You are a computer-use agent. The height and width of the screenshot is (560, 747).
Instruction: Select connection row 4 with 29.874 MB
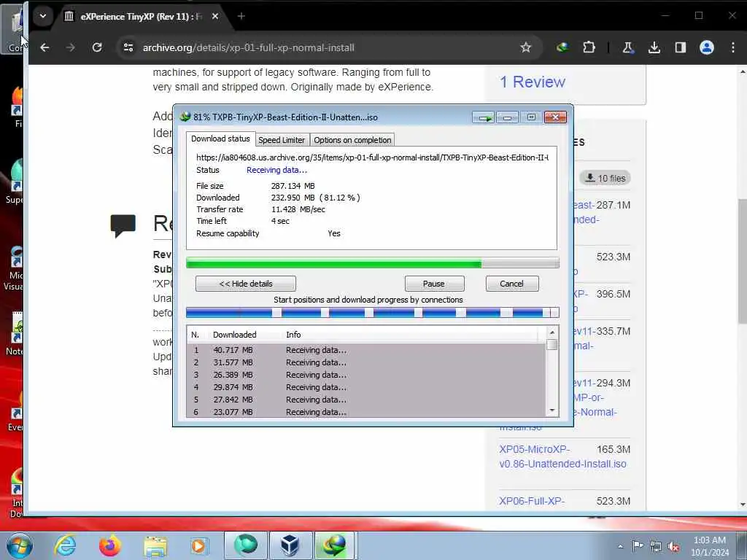[x=366, y=387]
